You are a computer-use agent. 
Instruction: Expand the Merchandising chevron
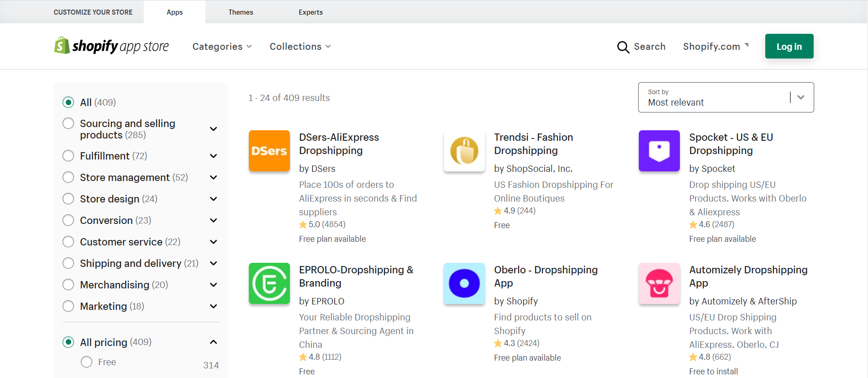(213, 285)
